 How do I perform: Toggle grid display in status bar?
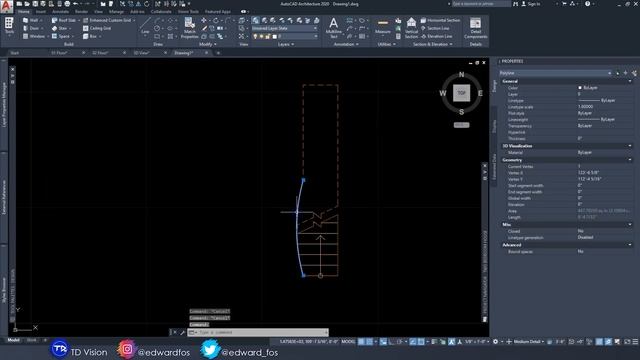click(x=361, y=342)
